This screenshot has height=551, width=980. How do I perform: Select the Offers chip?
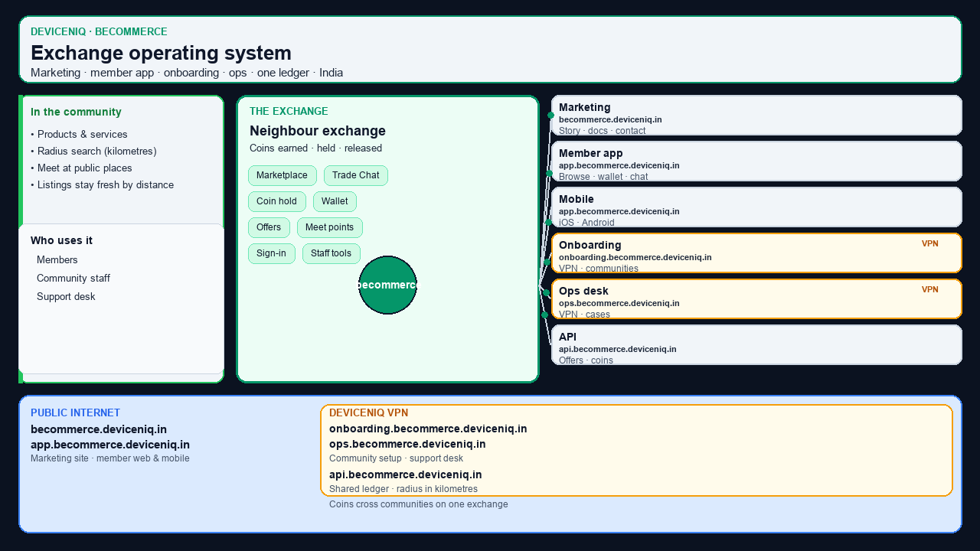point(269,227)
